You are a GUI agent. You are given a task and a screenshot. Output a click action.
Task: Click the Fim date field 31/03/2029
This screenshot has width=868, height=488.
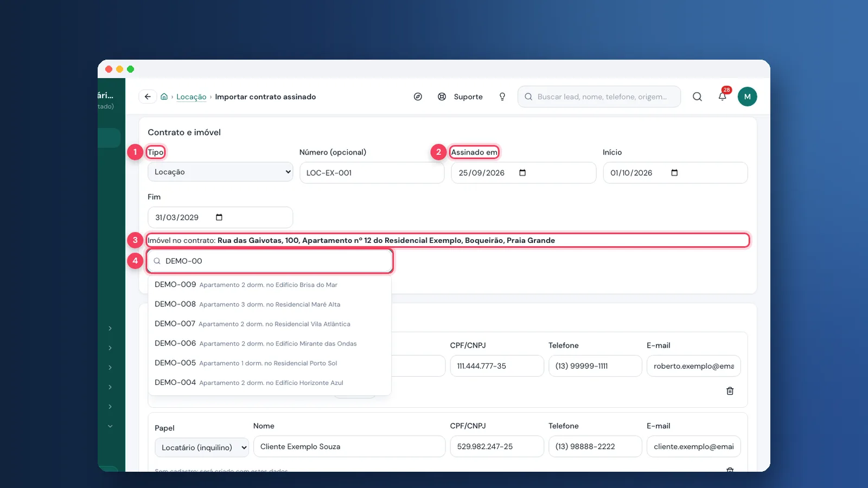tap(220, 217)
